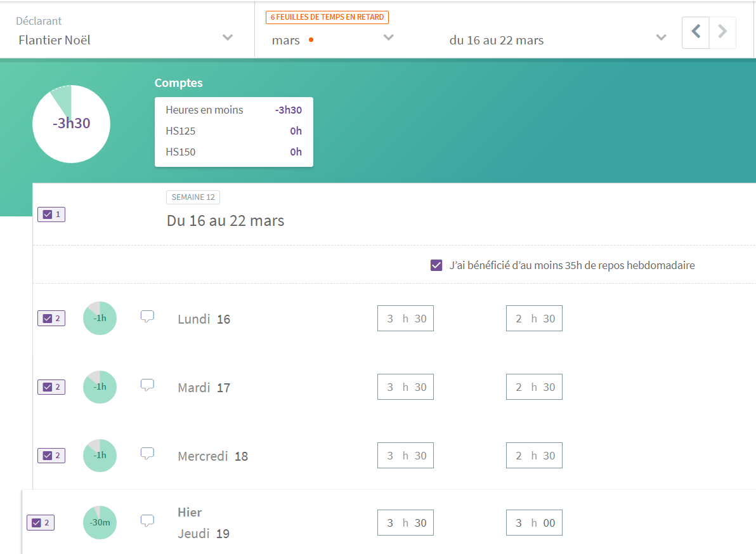This screenshot has height=554, width=756.
Task: Click the Semaine 12 label
Action: [x=193, y=197]
